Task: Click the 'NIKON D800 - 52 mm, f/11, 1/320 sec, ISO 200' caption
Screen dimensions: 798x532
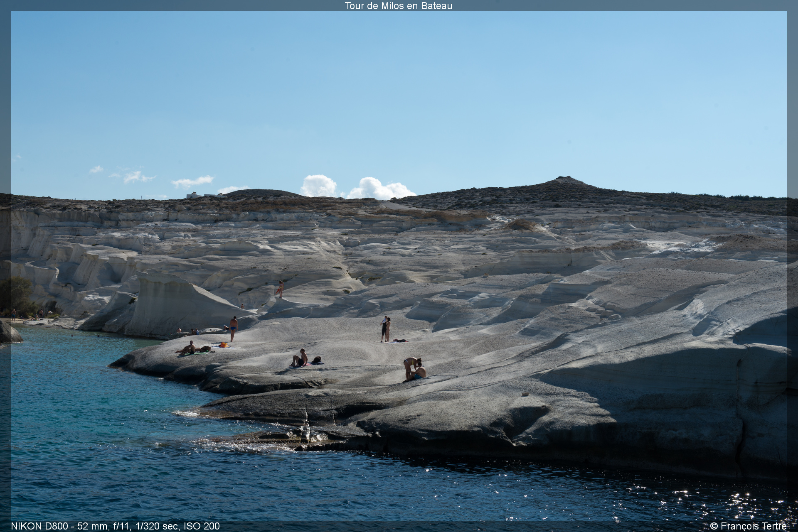Action: coord(115,526)
